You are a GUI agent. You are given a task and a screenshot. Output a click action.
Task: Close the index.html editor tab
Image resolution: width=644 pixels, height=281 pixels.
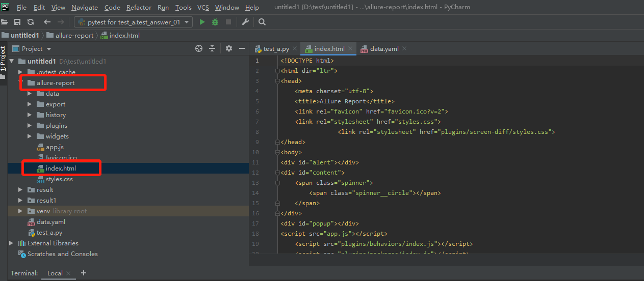point(351,48)
